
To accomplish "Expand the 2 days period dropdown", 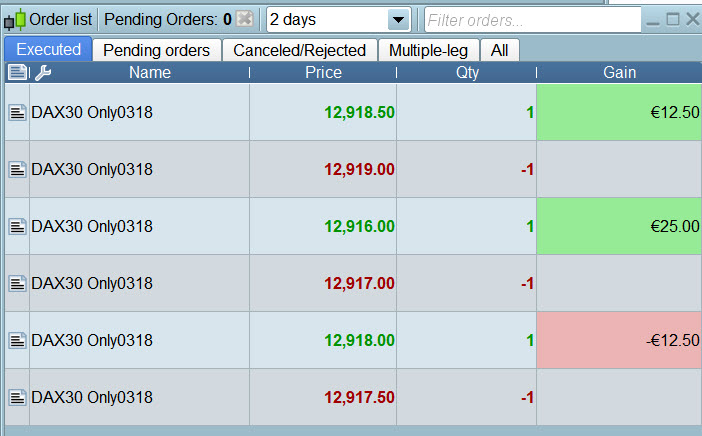I will [398, 20].
